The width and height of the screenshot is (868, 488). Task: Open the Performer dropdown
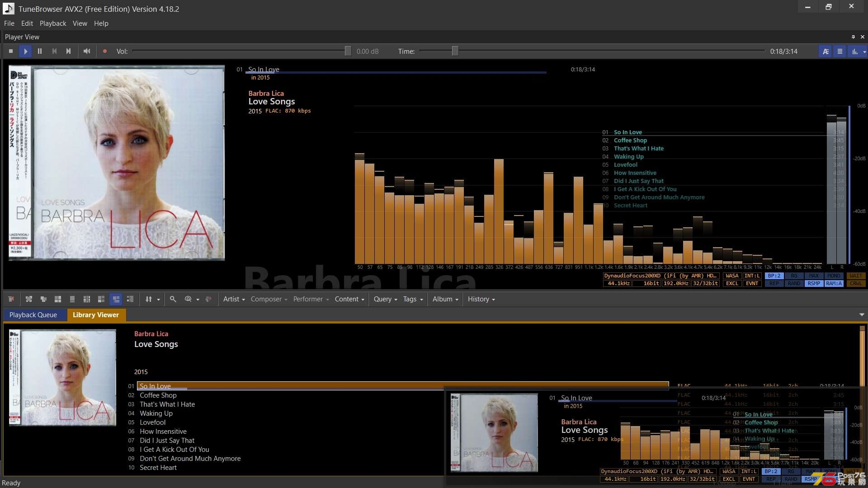tap(311, 299)
